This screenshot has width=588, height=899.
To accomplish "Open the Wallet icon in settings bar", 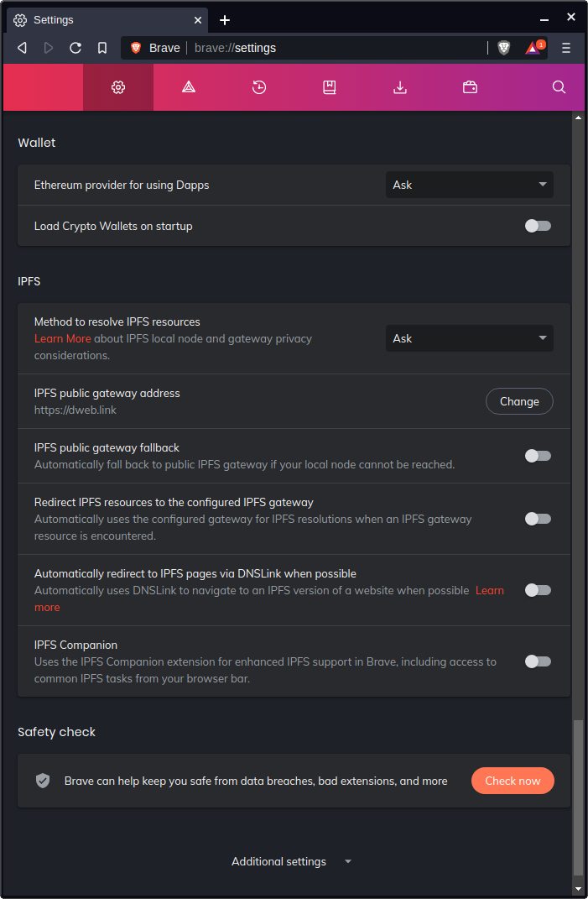I will (471, 87).
